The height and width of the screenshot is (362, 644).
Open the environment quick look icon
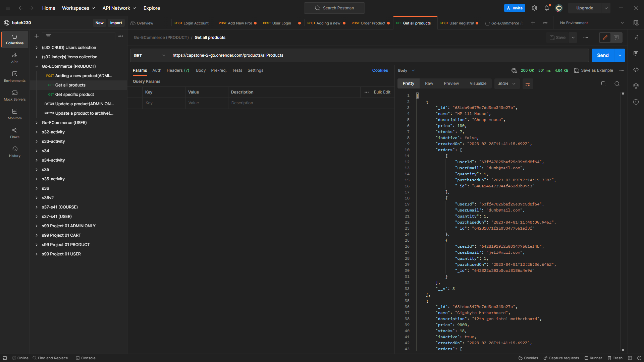(636, 23)
